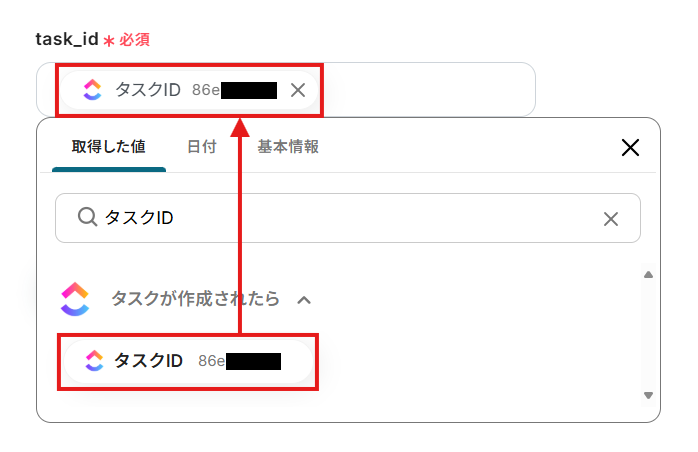698x452 pixels.
Task: Click the magnifier search icon
Action: (x=87, y=218)
